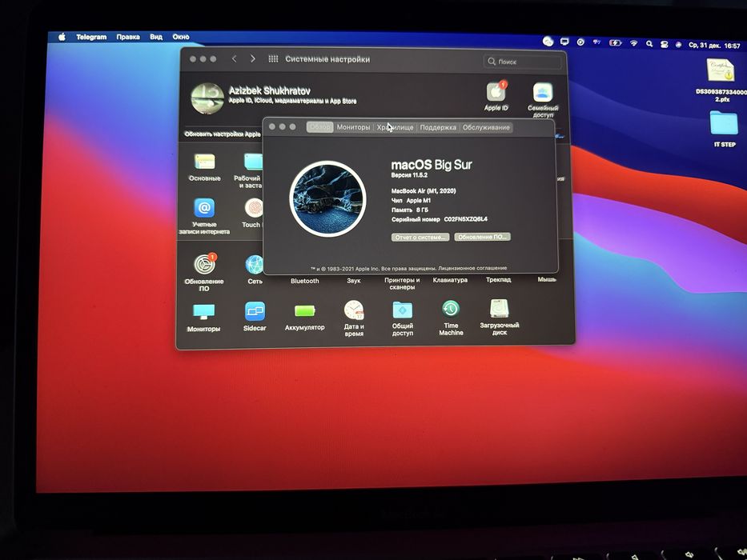Open Семейный доступ preferences icon

[543, 92]
